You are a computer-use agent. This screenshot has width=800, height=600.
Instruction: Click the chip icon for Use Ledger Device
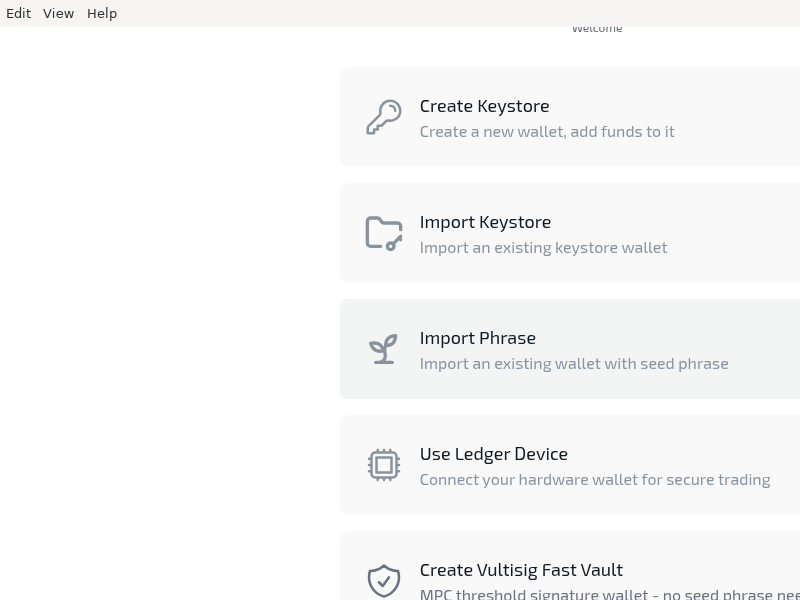pos(384,465)
